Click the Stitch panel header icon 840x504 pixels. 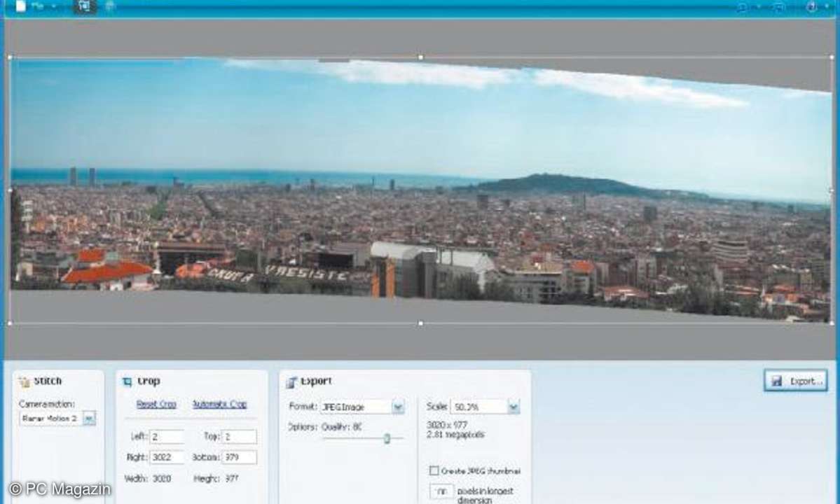pyautogui.click(x=25, y=382)
